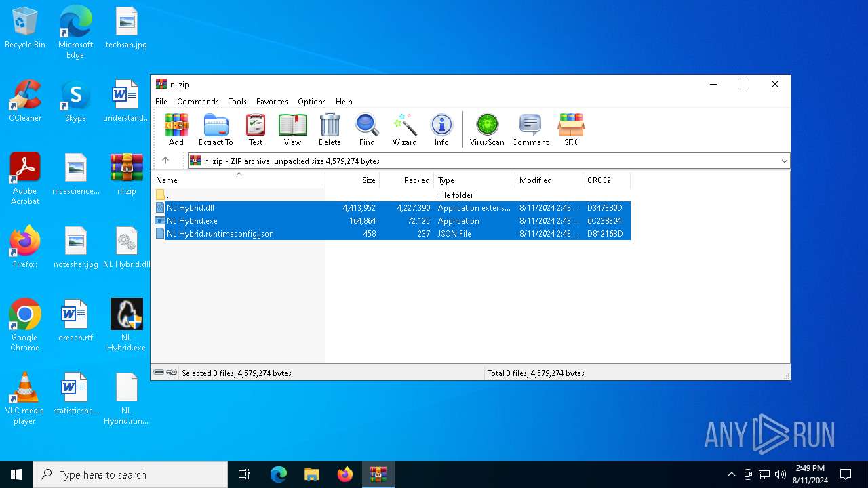Expand the archive path dropdown
Image resolution: width=868 pixels, height=488 pixels.
point(784,161)
